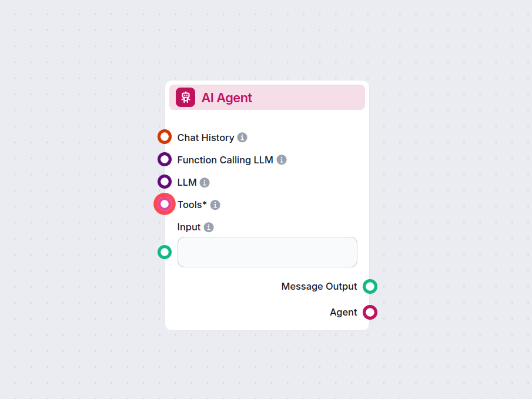Click the red Agent output port

point(370,312)
